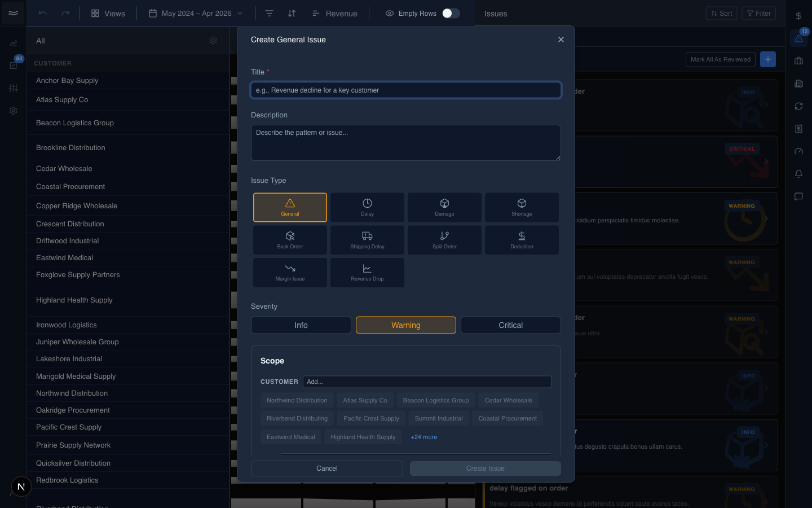Click the blue plus add issue button
The height and width of the screenshot is (508, 812).
[768, 59]
